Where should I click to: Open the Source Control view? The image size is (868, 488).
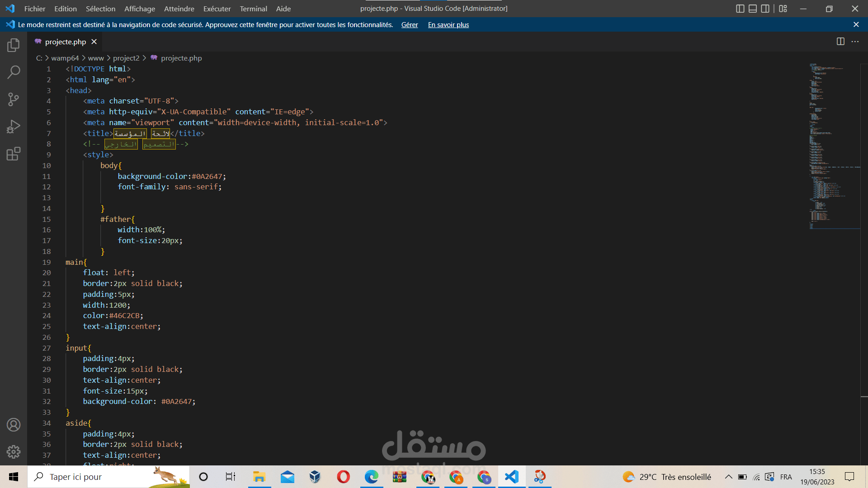pos(14,99)
